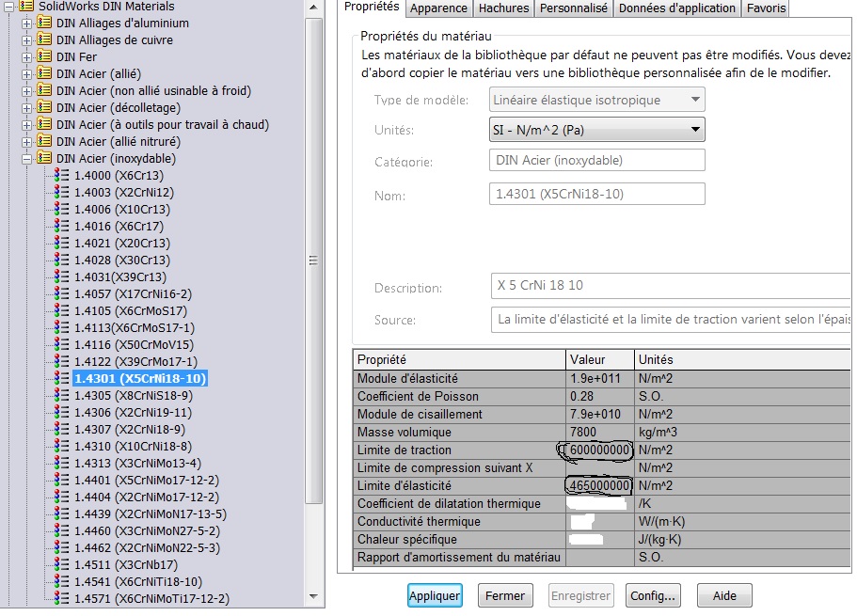
Task: Expand DIN Acier (allié) category
Action: click(x=26, y=75)
